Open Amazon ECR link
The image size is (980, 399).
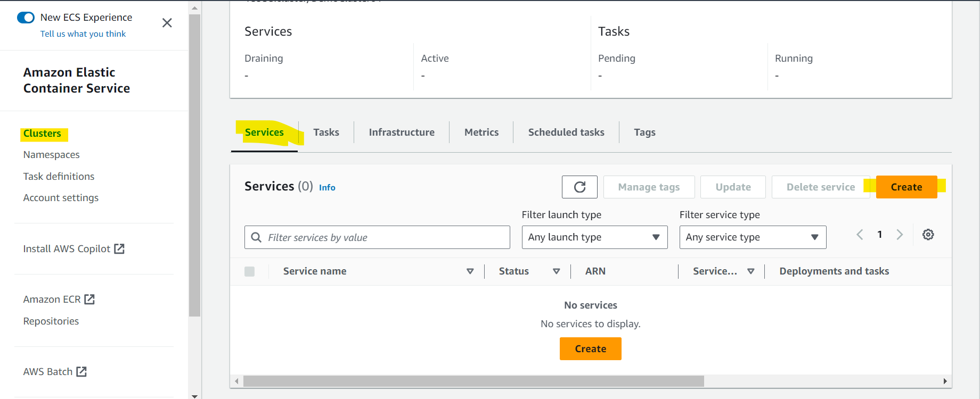pos(52,300)
